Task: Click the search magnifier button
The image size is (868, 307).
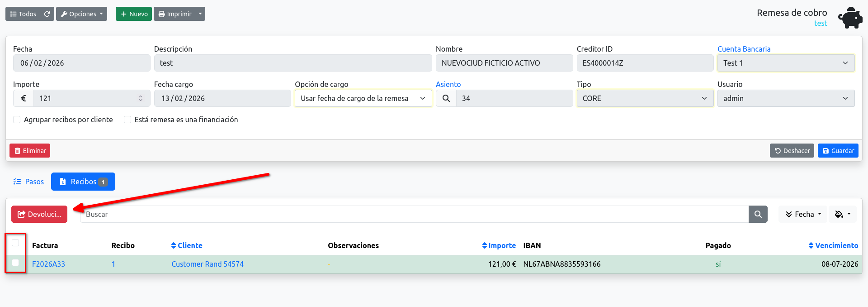Action: tap(758, 214)
